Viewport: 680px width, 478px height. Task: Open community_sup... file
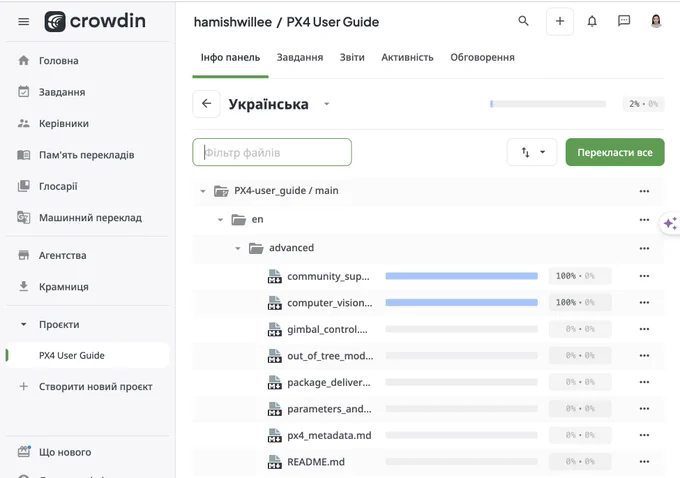click(328, 276)
